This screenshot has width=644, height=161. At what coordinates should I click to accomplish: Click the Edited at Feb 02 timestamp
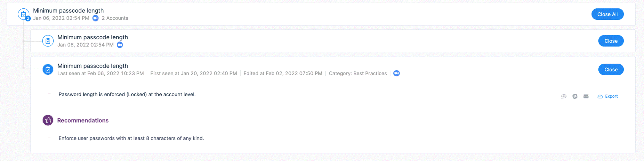(x=283, y=73)
